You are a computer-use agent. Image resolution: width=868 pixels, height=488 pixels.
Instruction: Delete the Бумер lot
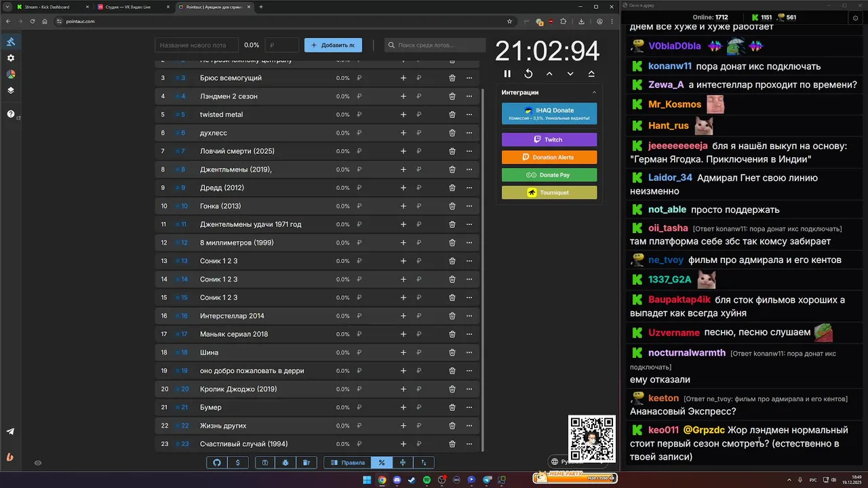click(452, 407)
